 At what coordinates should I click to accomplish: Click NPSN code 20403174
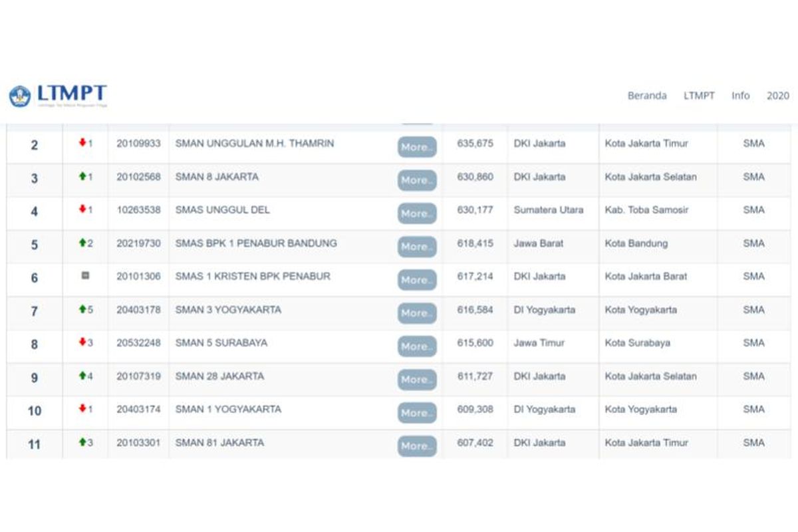pyautogui.click(x=138, y=409)
